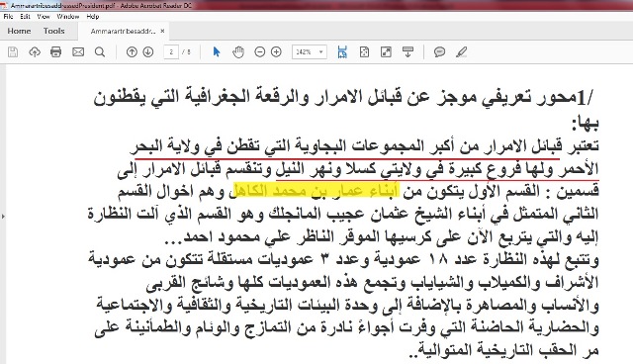Zoom out with minus icon
This screenshot has height=364, width=633.
260,52
